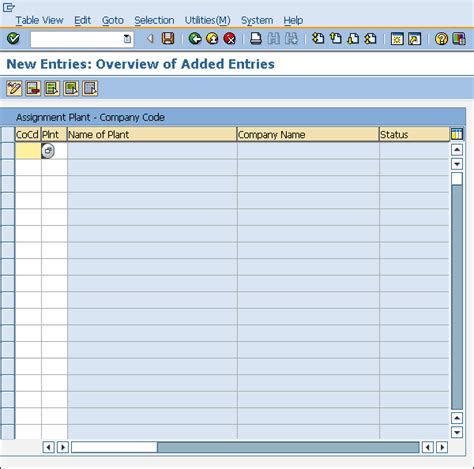The image size is (474, 469).
Task: Open the Help menu
Action: [293, 20]
